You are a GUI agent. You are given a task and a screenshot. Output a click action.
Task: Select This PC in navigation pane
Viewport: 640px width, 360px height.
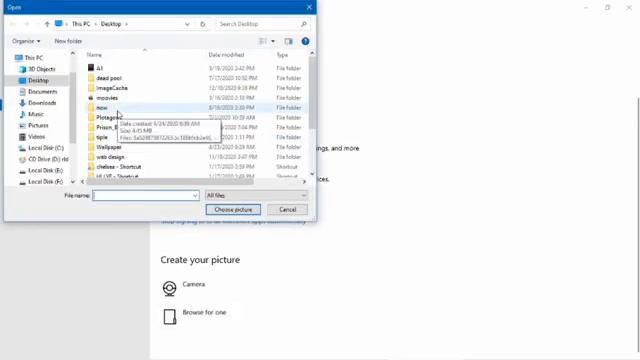click(x=33, y=58)
